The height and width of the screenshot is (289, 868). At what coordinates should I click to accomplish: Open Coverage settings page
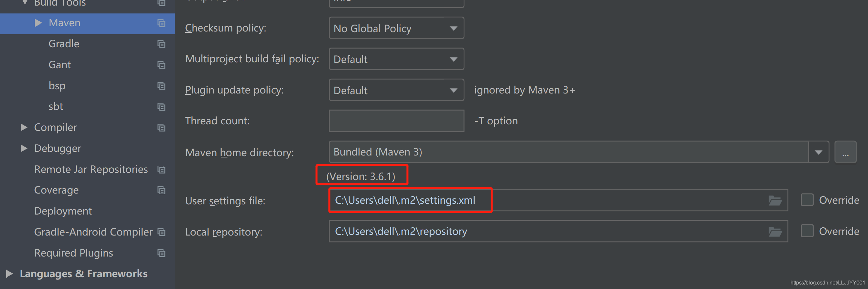56,190
